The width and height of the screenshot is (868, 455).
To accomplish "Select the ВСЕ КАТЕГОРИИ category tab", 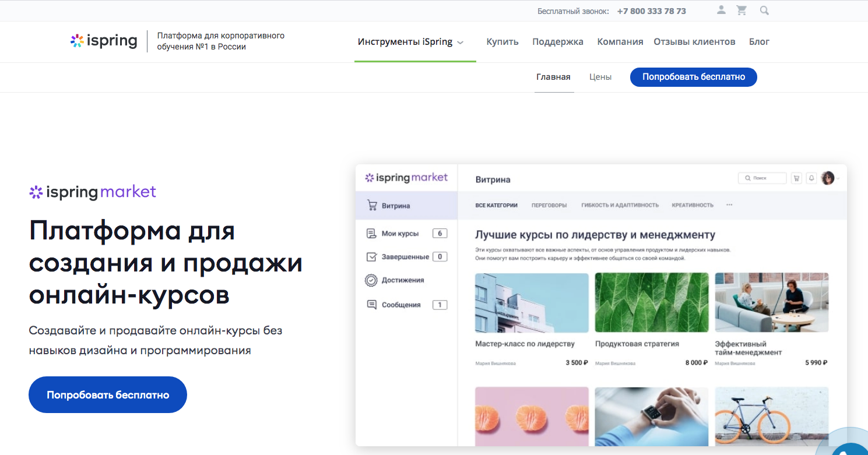I will pos(496,205).
